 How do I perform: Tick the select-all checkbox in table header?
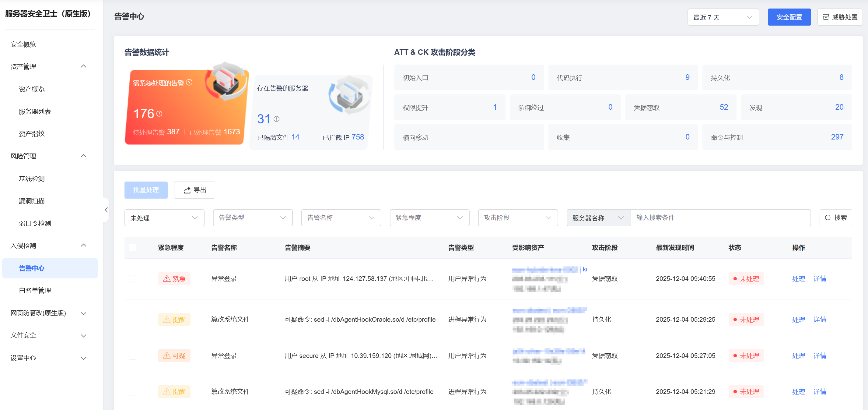click(132, 247)
